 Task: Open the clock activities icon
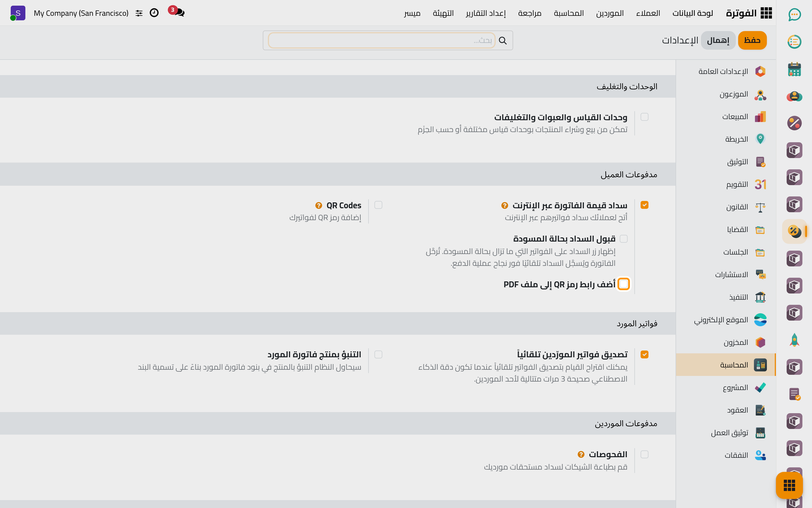154,13
